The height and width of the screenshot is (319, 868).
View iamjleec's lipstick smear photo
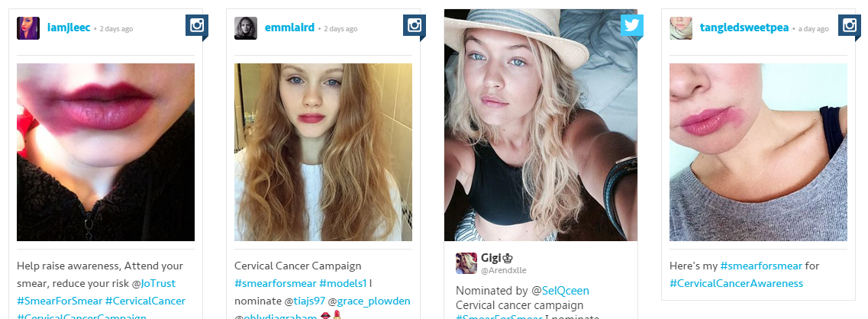[x=105, y=153]
